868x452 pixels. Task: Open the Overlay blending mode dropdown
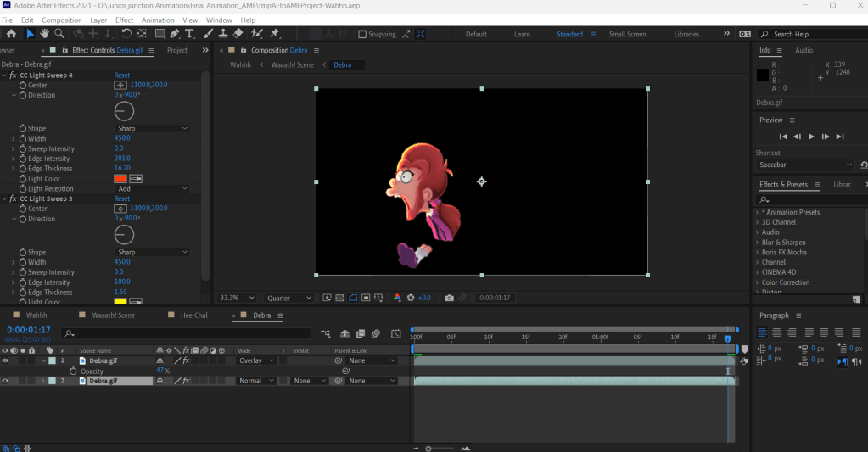pyautogui.click(x=255, y=360)
